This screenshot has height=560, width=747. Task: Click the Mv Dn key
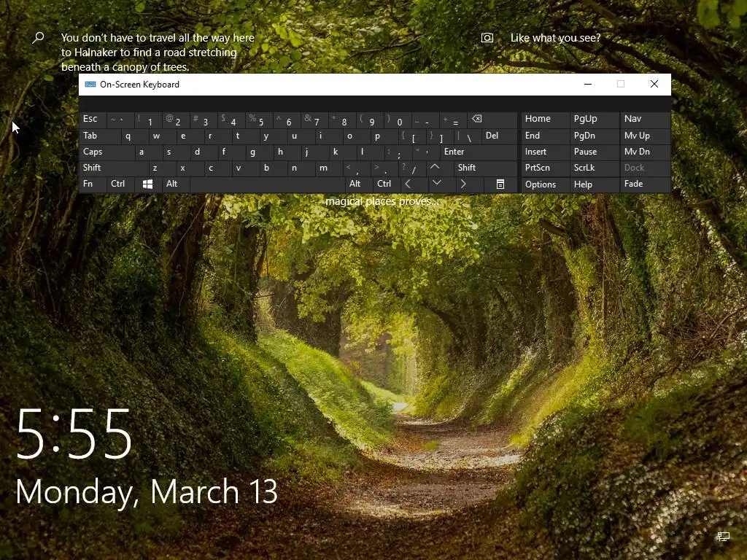(645, 152)
